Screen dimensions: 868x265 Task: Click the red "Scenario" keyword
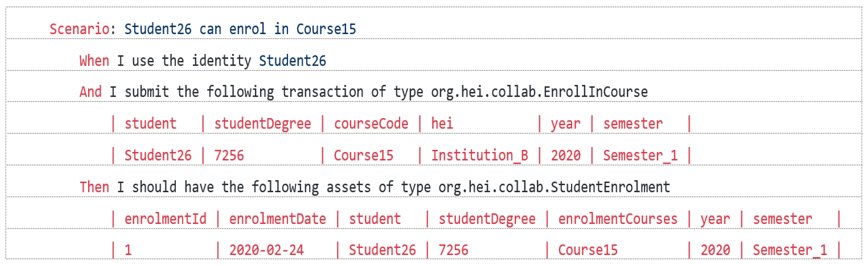(79, 29)
